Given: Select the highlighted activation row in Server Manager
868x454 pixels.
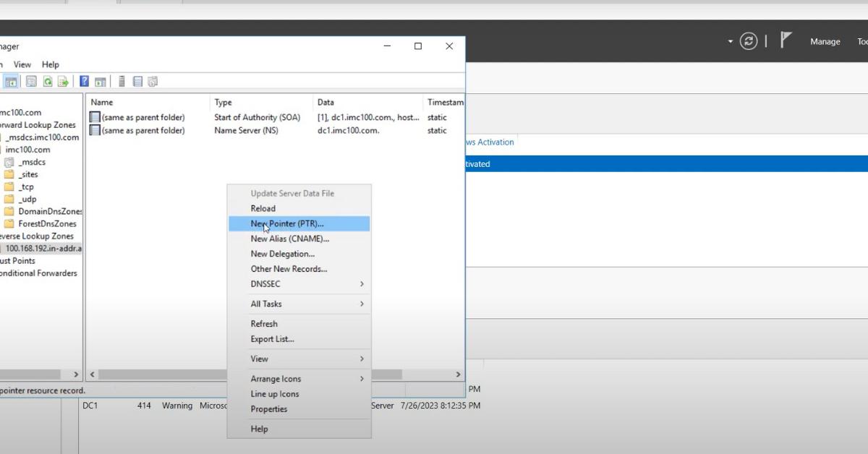Looking at the screenshot, I should click(x=665, y=164).
